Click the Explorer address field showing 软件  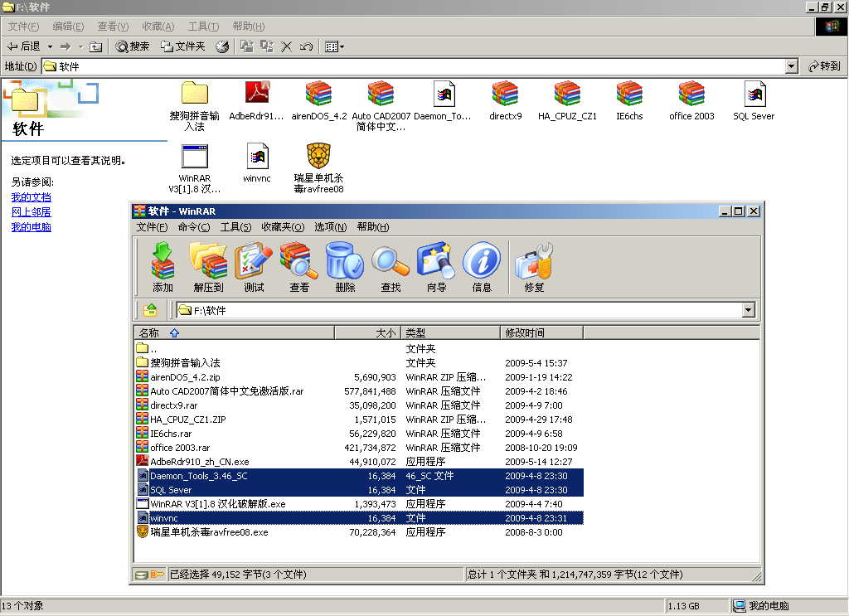[x=414, y=66]
